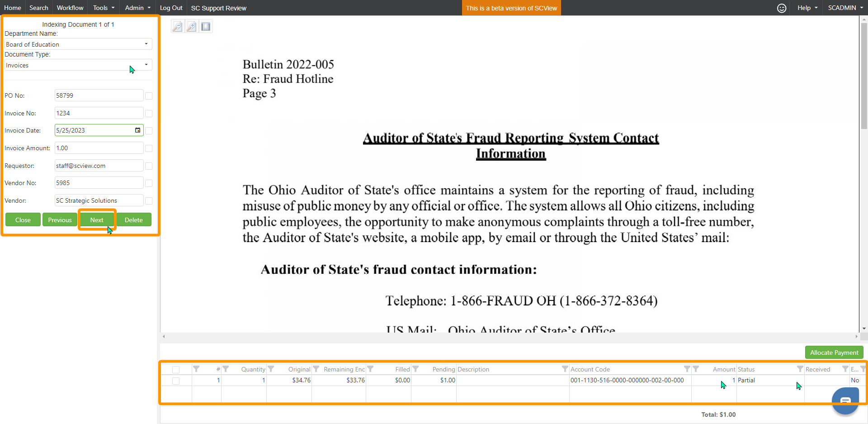This screenshot has width=868, height=424.
Task: Select the Partial status cell
Action: click(x=770, y=381)
